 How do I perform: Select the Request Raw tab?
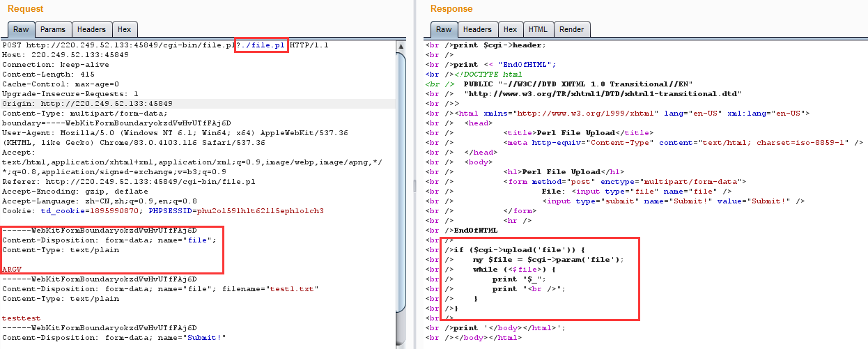21,29
